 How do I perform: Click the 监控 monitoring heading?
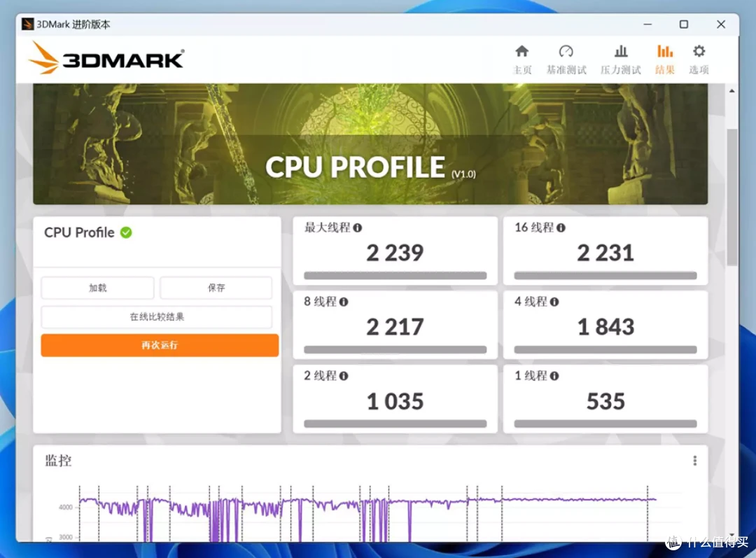click(58, 461)
